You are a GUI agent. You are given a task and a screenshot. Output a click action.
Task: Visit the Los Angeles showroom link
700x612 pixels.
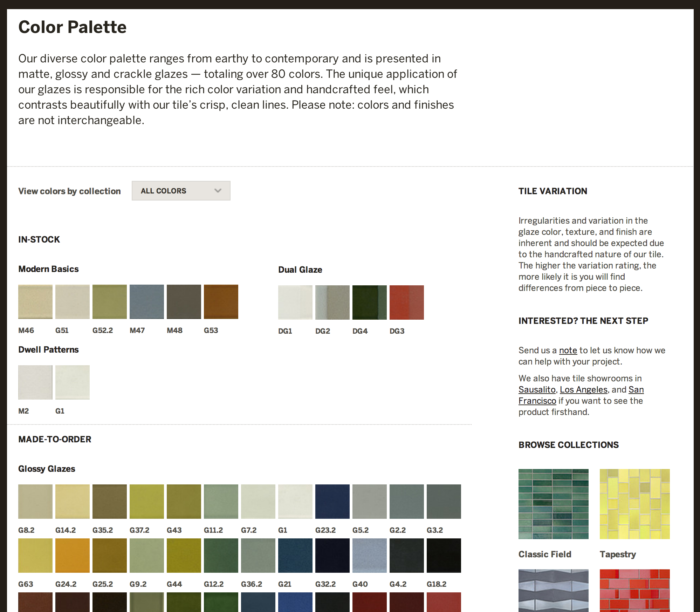[583, 390]
